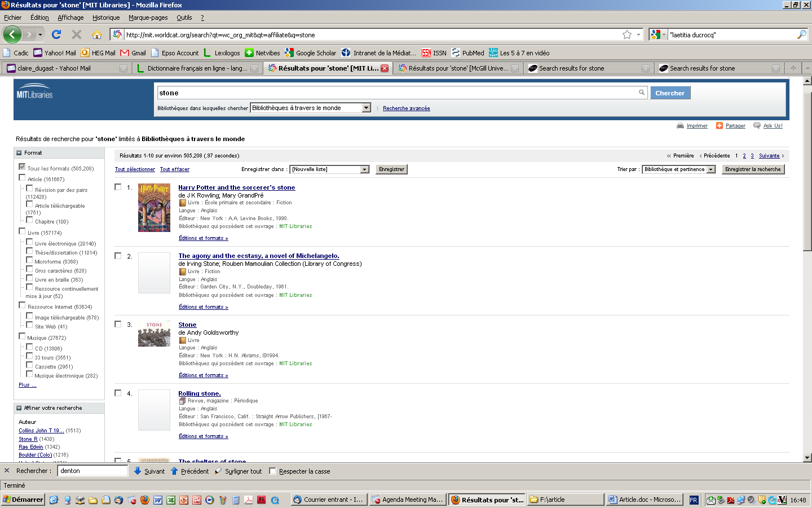
Task: Open Bibliothèques à travers le monde dropdown
Action: [311, 108]
